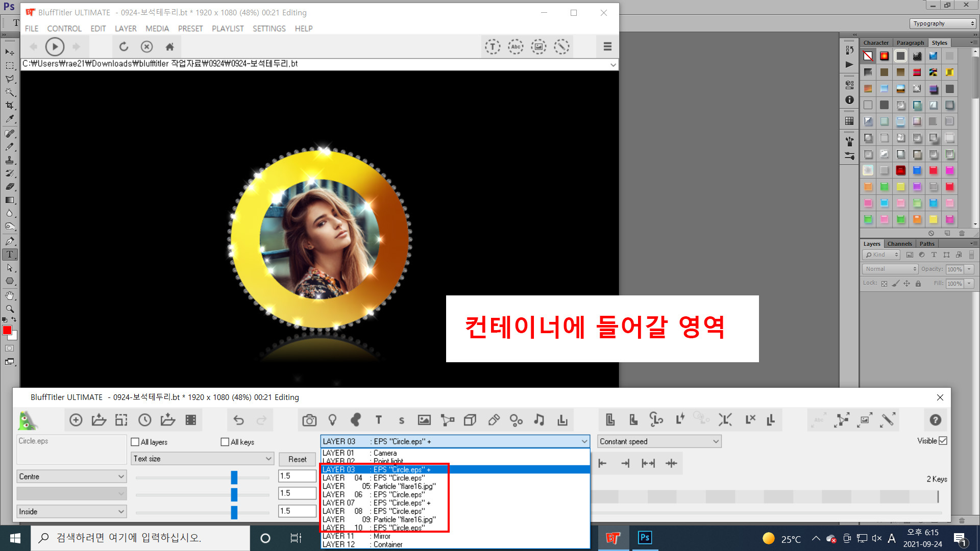The image size is (980, 551).
Task: Open the Text size property dropdown
Action: click(x=203, y=459)
